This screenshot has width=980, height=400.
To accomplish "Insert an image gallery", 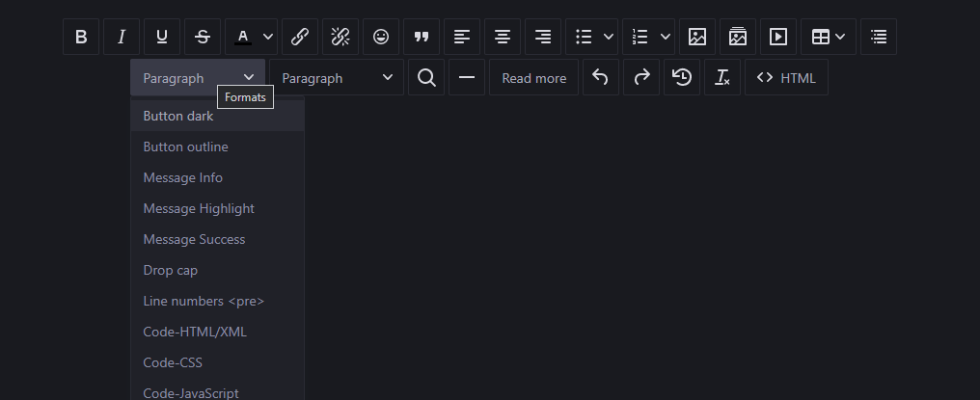I will coord(738,37).
